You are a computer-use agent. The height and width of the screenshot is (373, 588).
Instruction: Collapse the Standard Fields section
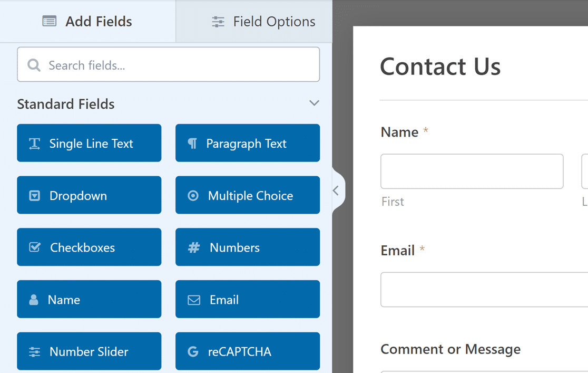314,103
